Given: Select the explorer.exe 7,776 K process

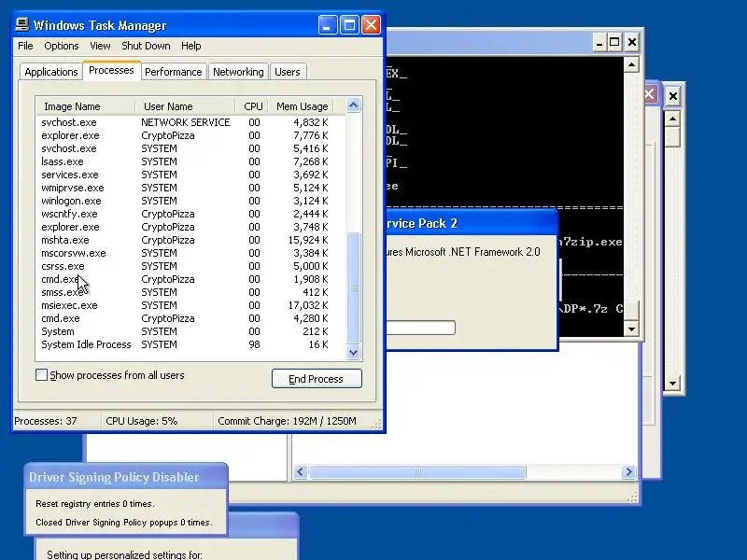Looking at the screenshot, I should [x=190, y=135].
